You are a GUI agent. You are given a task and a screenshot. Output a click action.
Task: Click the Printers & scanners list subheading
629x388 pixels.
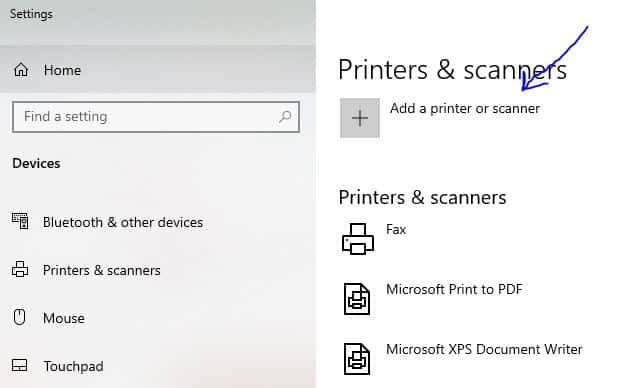point(422,197)
